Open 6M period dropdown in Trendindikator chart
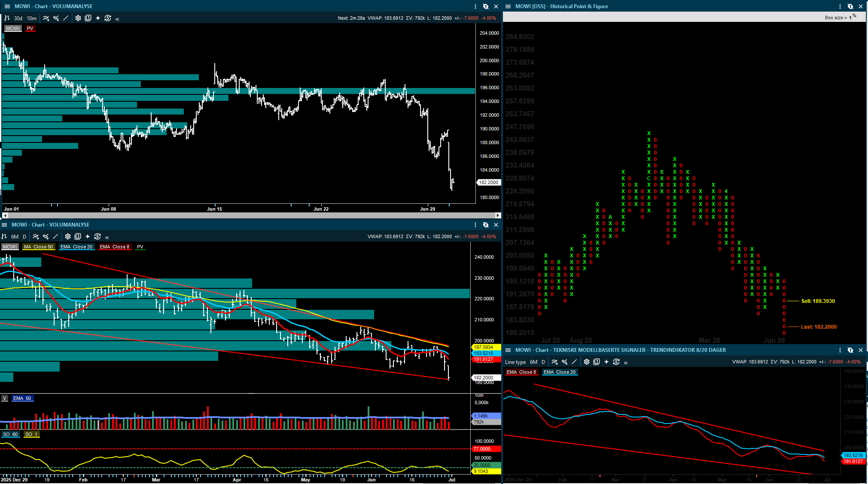 (533, 362)
